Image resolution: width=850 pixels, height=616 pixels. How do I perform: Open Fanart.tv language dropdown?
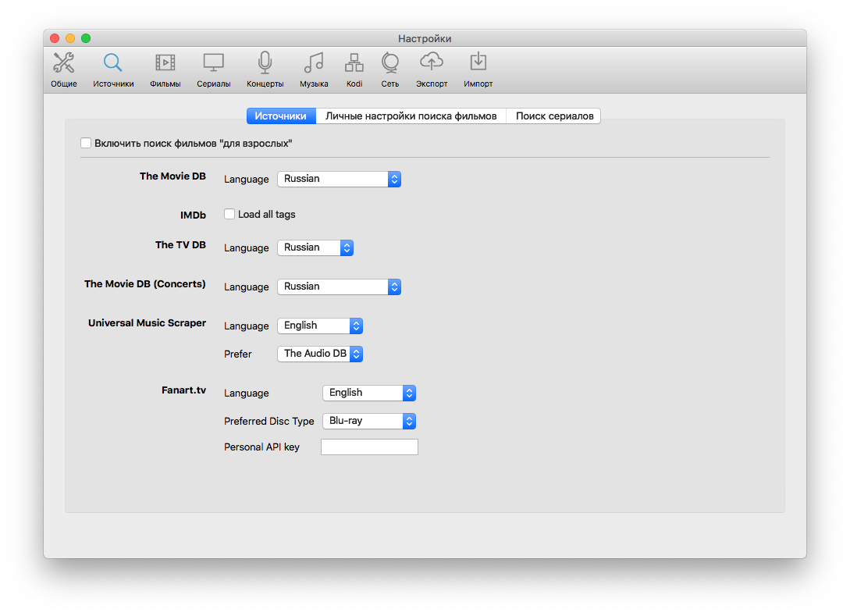click(368, 393)
